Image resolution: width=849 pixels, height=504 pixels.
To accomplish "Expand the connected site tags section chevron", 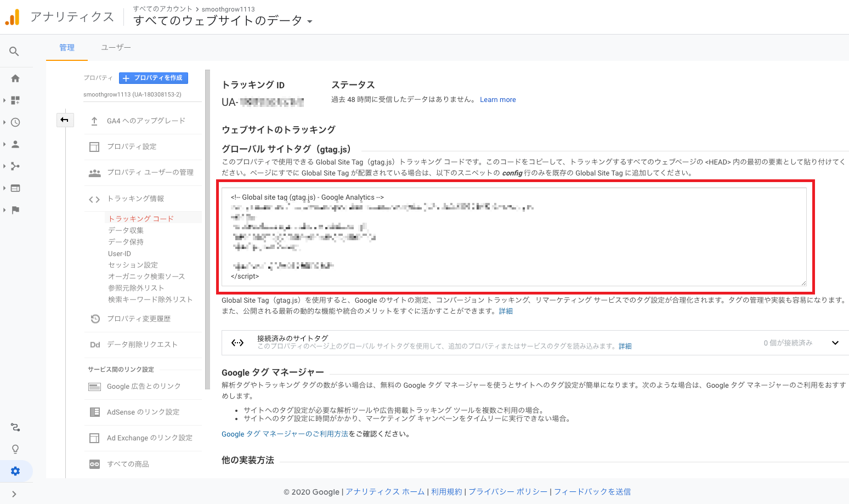I will pyautogui.click(x=835, y=343).
